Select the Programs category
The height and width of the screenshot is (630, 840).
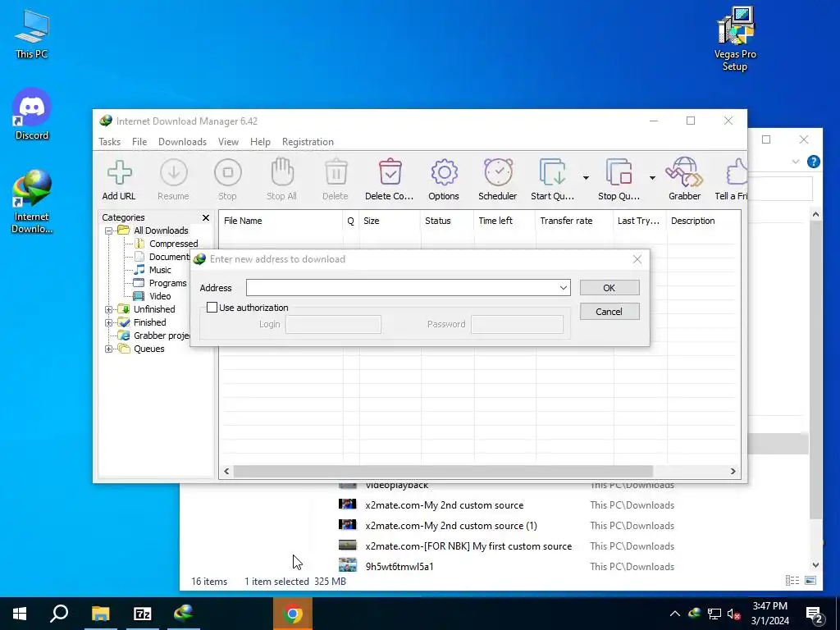[x=167, y=283]
